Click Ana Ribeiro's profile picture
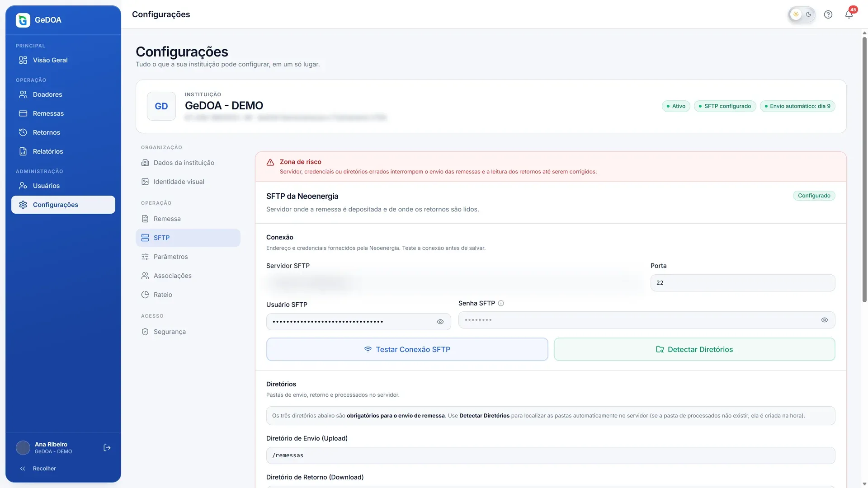The image size is (868, 488). click(x=23, y=448)
